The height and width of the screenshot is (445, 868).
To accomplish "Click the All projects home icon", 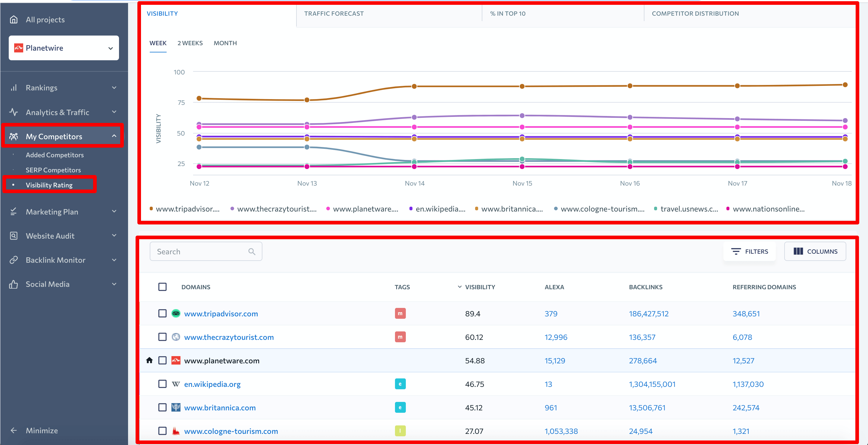I will coord(14,20).
